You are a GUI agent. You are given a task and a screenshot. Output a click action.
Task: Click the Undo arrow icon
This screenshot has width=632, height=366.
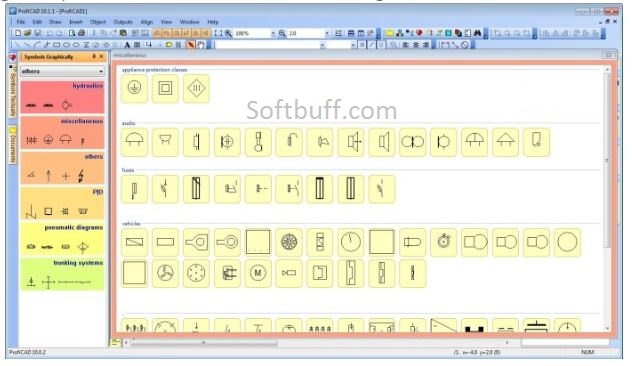point(49,33)
